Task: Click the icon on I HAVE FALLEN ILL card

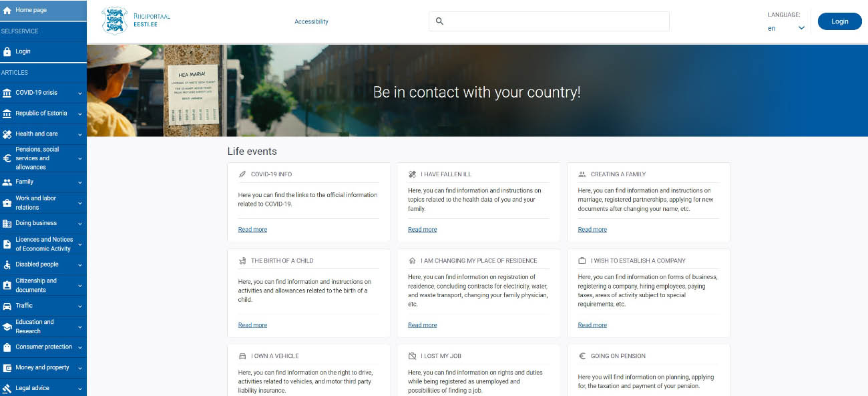Action: (x=412, y=174)
